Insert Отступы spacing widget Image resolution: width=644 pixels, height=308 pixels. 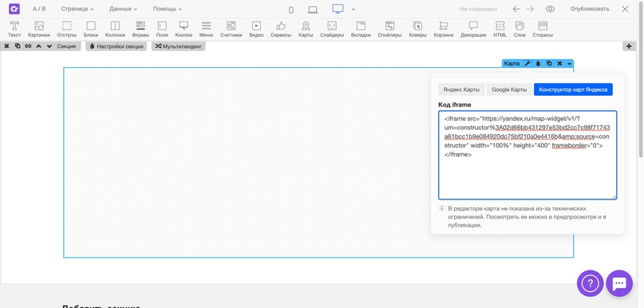(x=66, y=30)
